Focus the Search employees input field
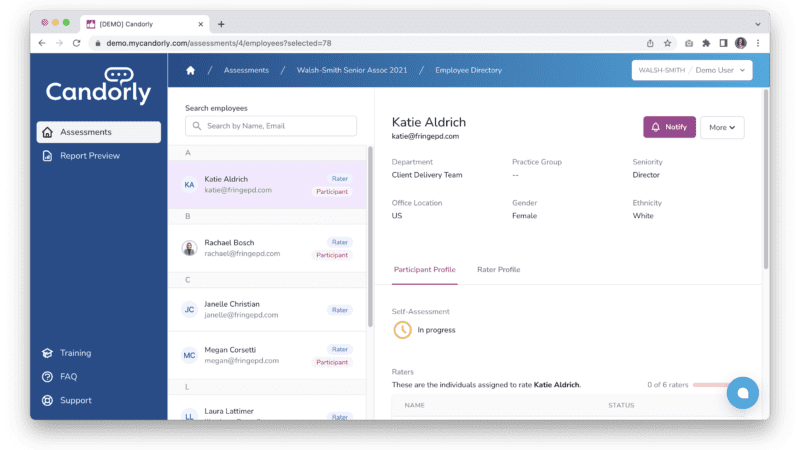This screenshot has width=800, height=450. pyautogui.click(x=271, y=126)
